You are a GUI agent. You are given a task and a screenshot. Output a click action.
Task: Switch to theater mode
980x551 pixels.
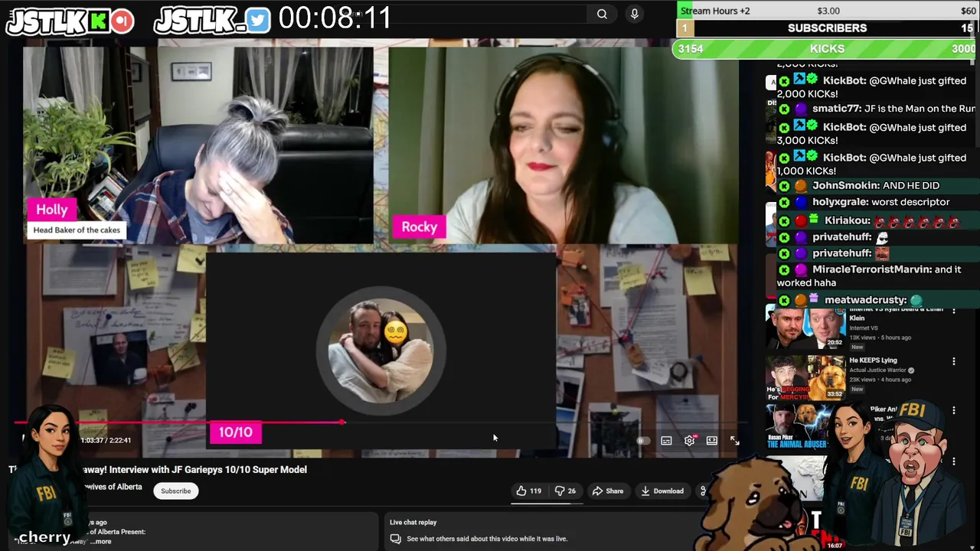click(712, 441)
